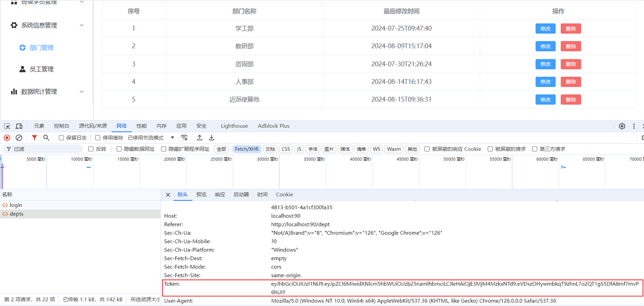Open network conditions wifi icon
The height and width of the screenshot is (306, 644).
coord(184,137)
